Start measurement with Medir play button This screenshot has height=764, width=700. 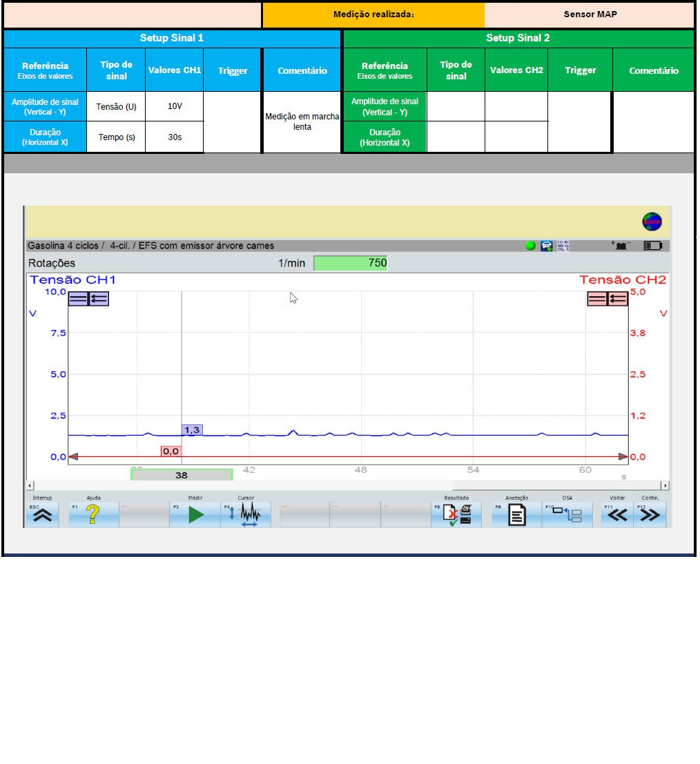pos(195,515)
